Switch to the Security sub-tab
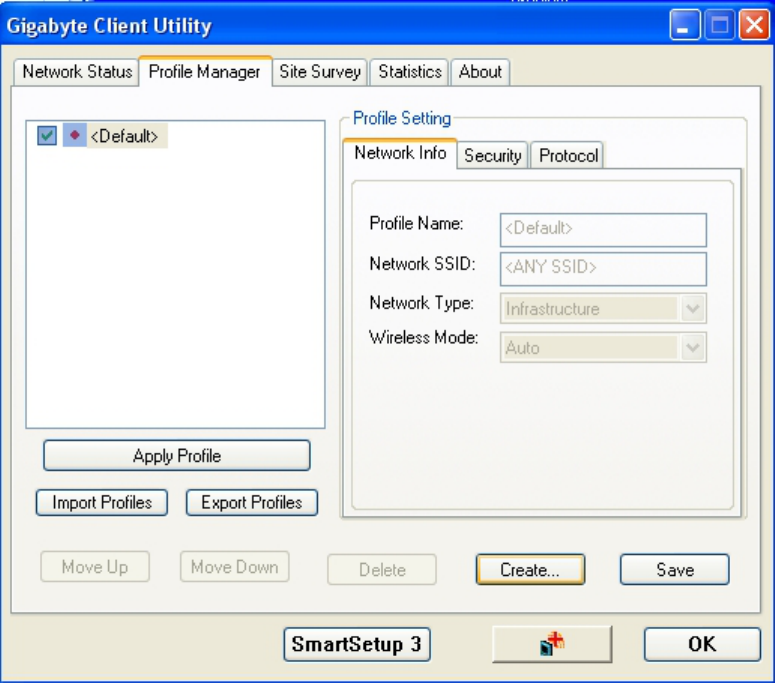This screenshot has width=775, height=683. point(493,156)
